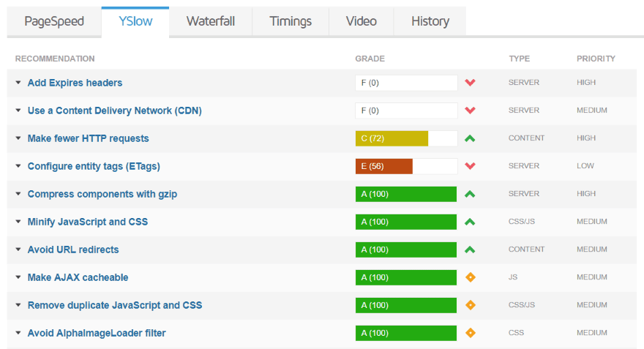Open Compress components with gzip link
The height and width of the screenshot is (349, 644).
coord(102,194)
